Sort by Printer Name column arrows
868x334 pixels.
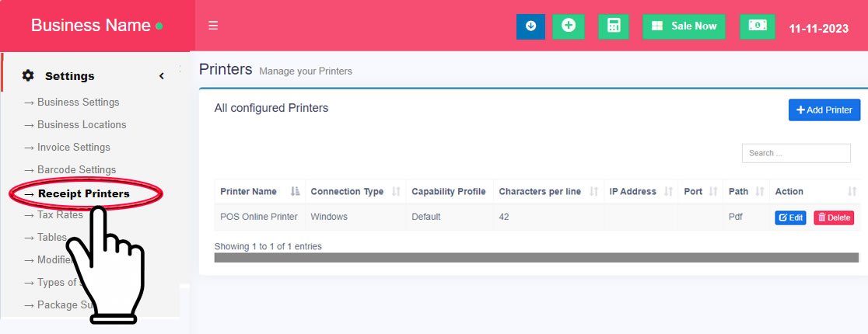295,192
